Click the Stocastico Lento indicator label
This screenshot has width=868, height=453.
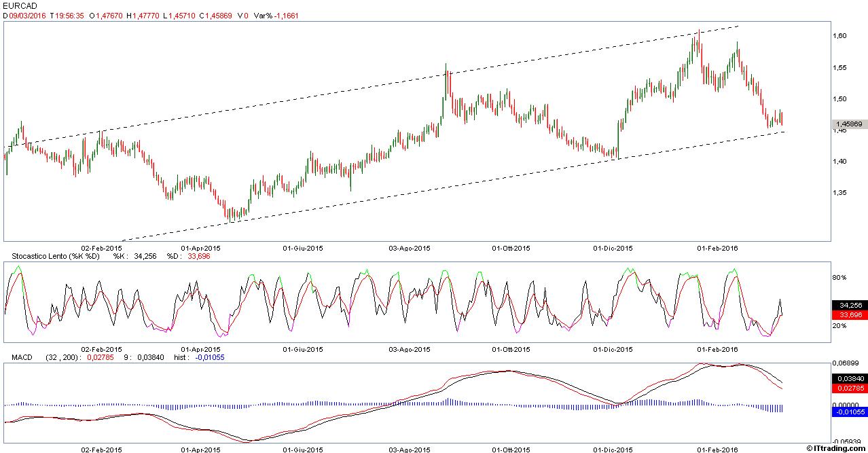pos(53,256)
